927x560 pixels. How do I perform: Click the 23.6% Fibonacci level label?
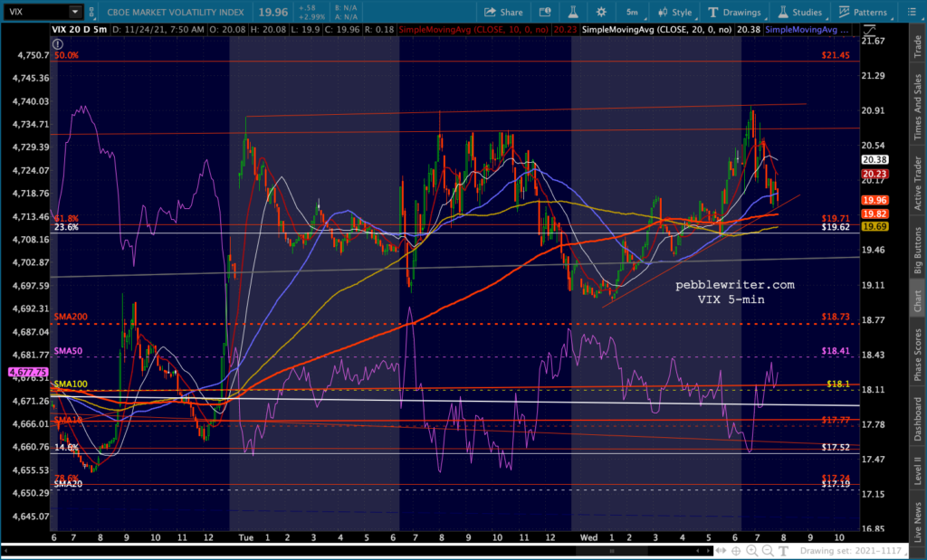click(x=66, y=227)
